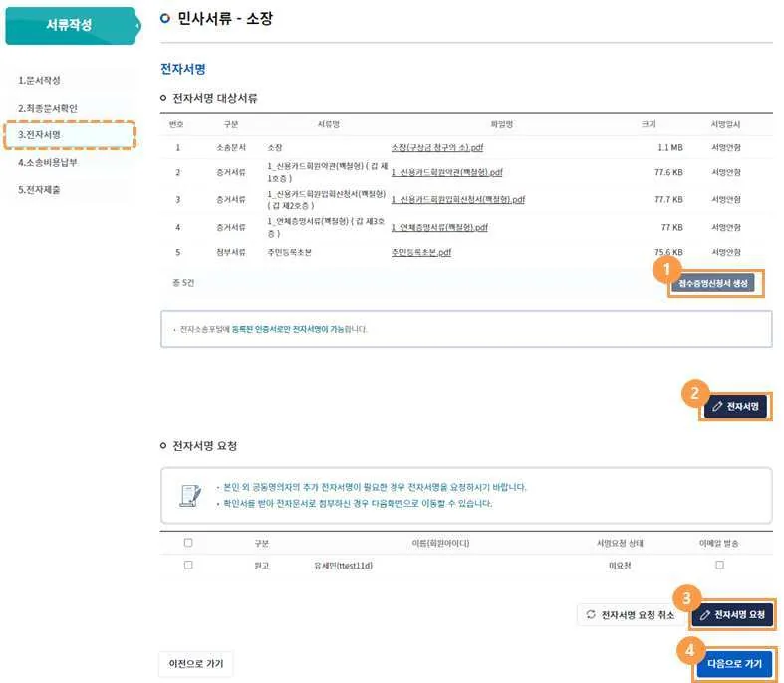Click 서명안함 status in row 1 소장

click(x=726, y=148)
